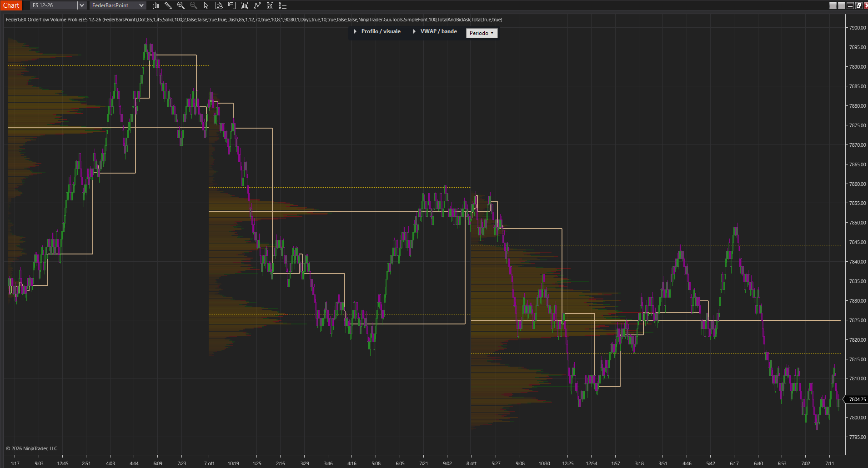This screenshot has width=868, height=468.
Task: Open the chart trader icon
Action: (x=232, y=5)
